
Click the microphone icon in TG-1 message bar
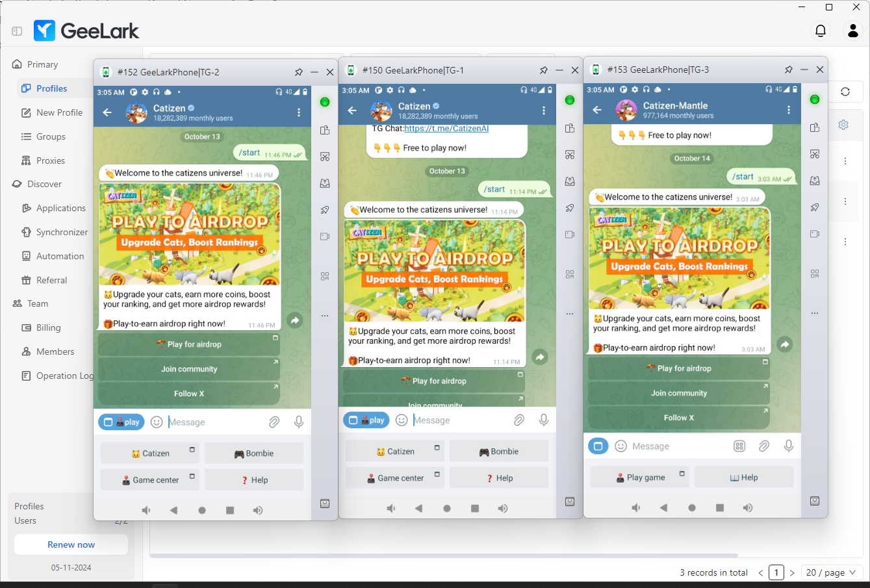click(x=544, y=420)
